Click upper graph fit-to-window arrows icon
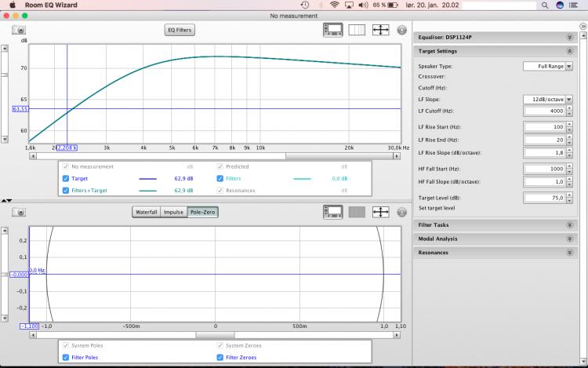This screenshot has width=588, height=368. (x=381, y=31)
